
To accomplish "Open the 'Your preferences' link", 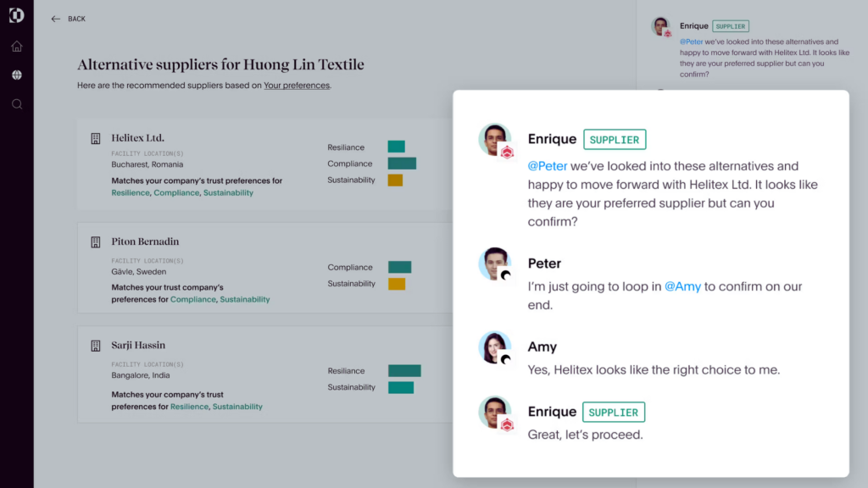I will click(297, 86).
